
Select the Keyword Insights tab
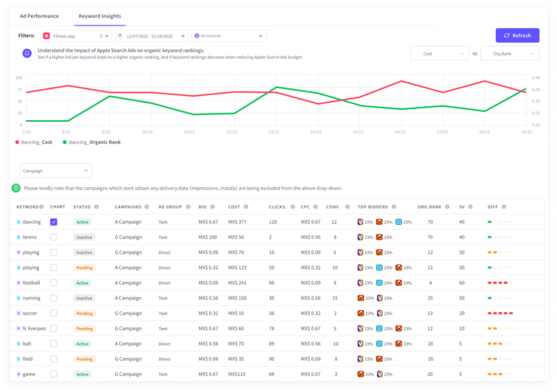click(99, 15)
